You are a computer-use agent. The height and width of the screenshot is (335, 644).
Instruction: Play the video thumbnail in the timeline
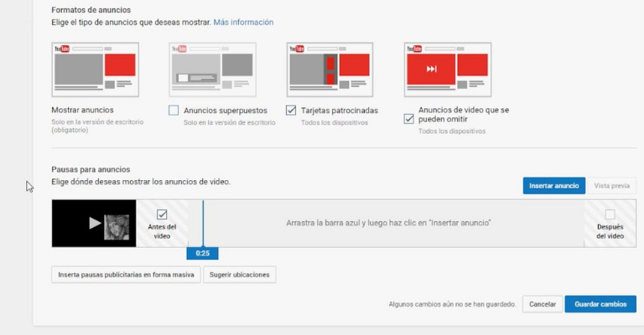pos(95,223)
